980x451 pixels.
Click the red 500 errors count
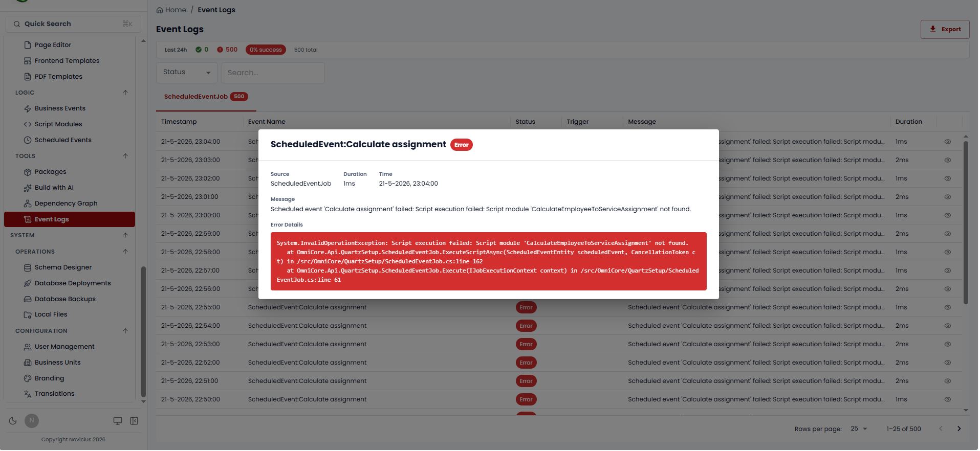227,50
